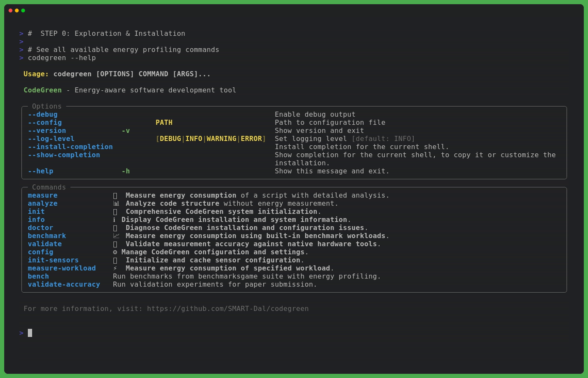Viewport: 588px width, 378px height.
Task: Click the line chart icon beside benchmark
Action: click(116, 236)
